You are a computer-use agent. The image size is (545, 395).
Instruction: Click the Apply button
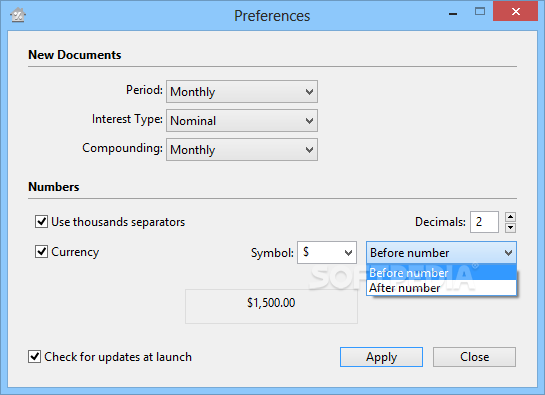click(x=381, y=357)
